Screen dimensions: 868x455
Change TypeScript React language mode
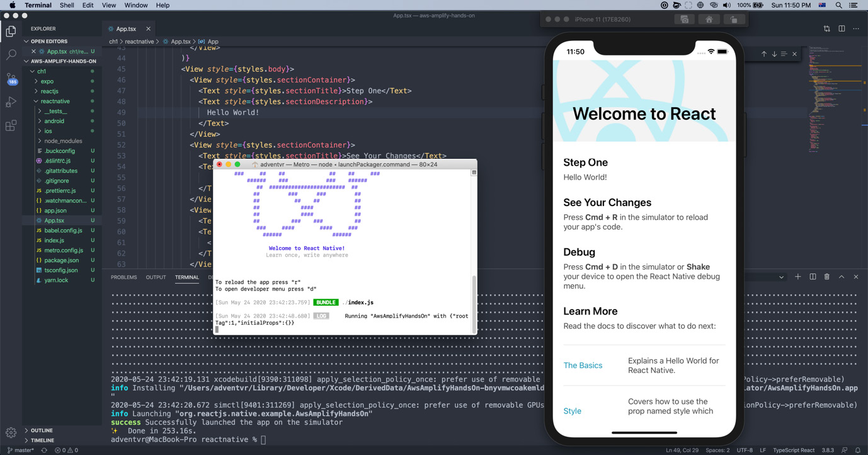pos(794,451)
